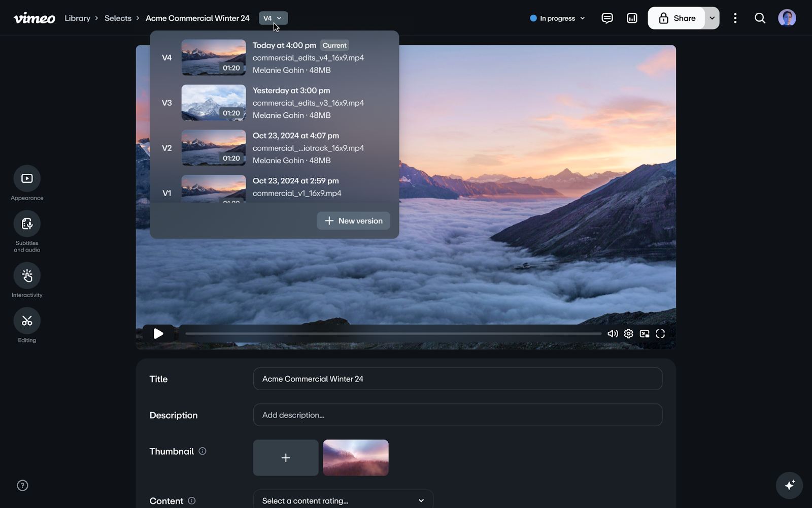Navigate to the Selects breadcrumb
The image size is (812, 508).
pyautogui.click(x=118, y=18)
